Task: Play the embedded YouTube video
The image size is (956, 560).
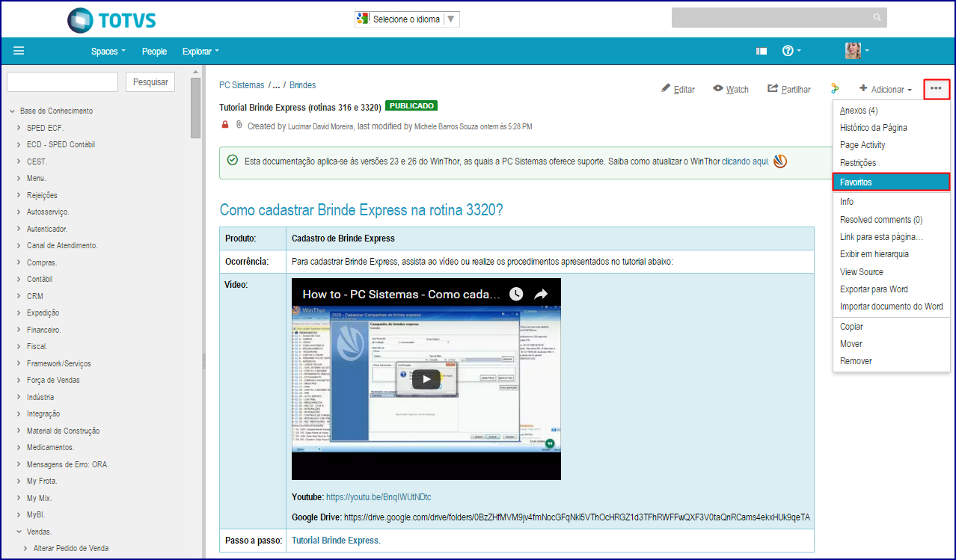Action: 426,379
